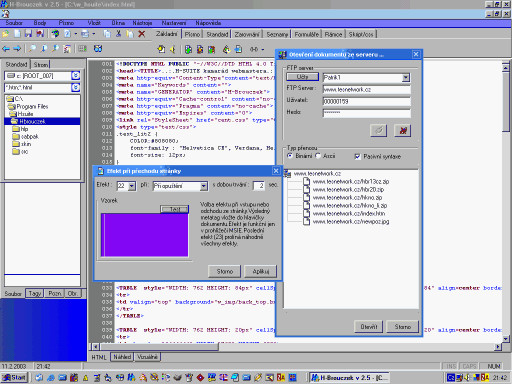
Task: Select www.teonetwork.cz/newpoz.jpg in the server list
Action: pos(351,222)
